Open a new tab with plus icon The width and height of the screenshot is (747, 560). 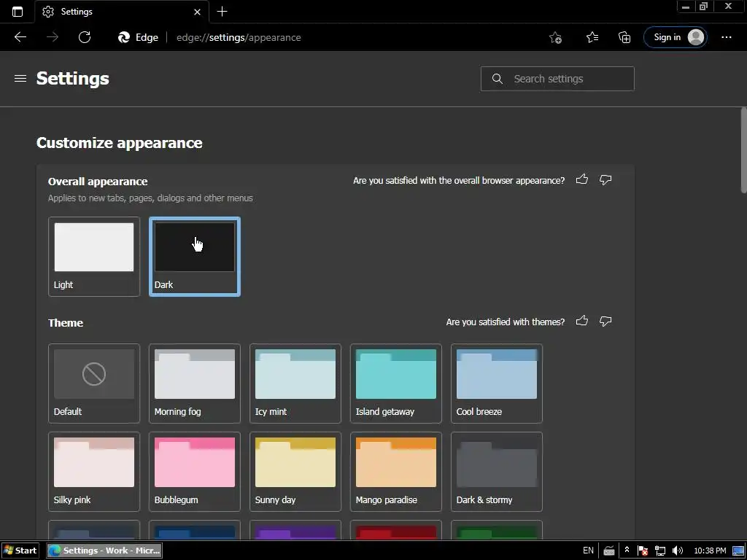pos(222,12)
